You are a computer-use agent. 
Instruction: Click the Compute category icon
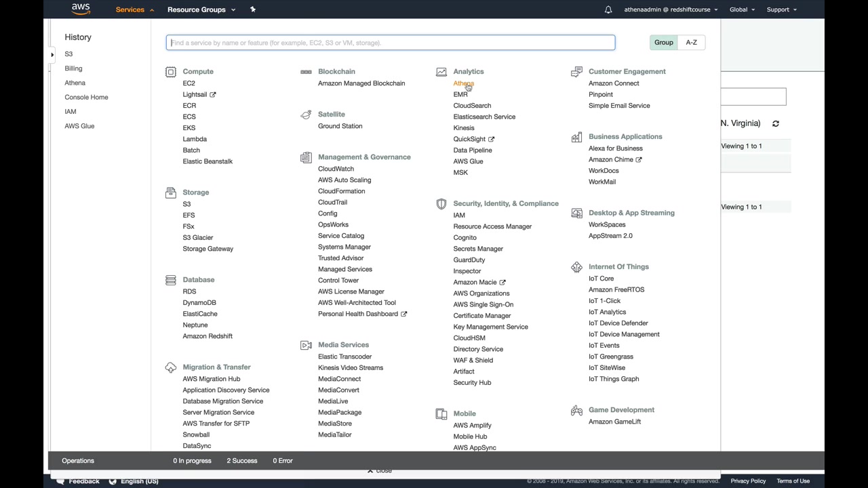(x=171, y=72)
